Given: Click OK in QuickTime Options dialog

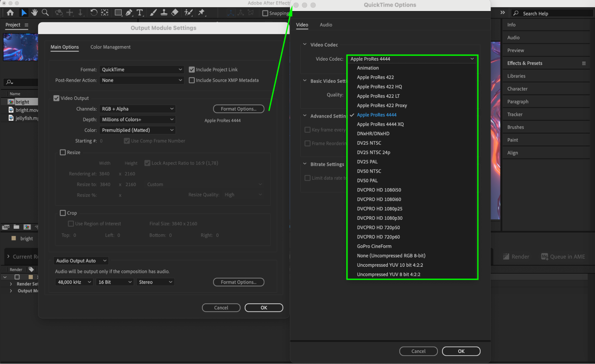Looking at the screenshot, I should click(x=461, y=351).
